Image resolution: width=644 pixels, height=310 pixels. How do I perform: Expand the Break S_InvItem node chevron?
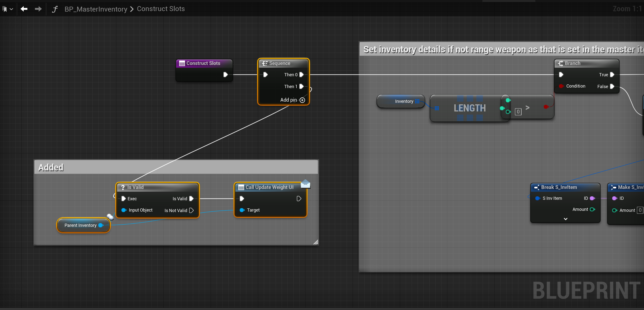565,219
